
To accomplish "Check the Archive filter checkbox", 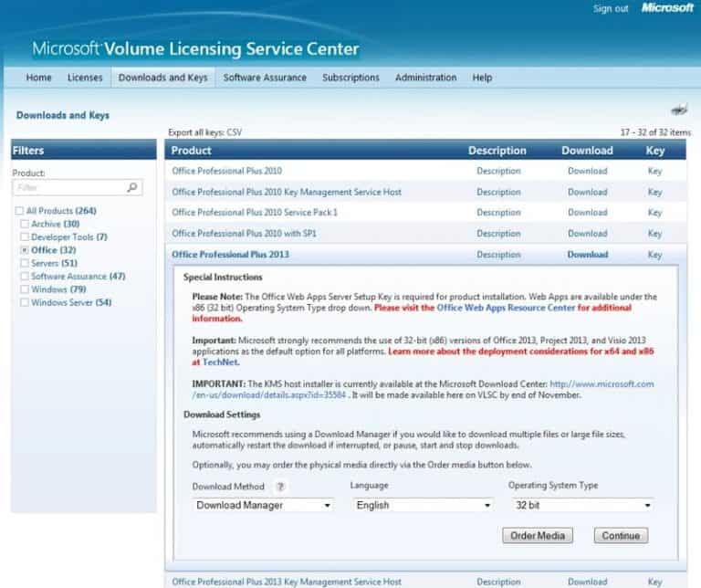I will point(25,224).
